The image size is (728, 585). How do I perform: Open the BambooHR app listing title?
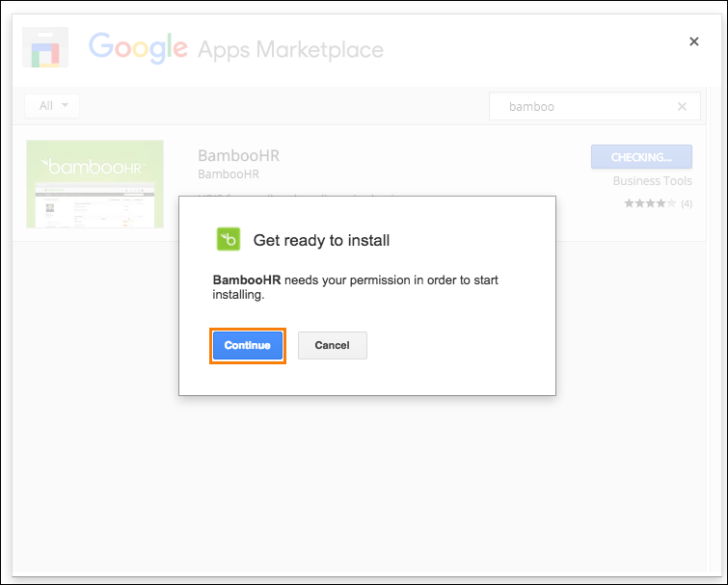pos(238,156)
